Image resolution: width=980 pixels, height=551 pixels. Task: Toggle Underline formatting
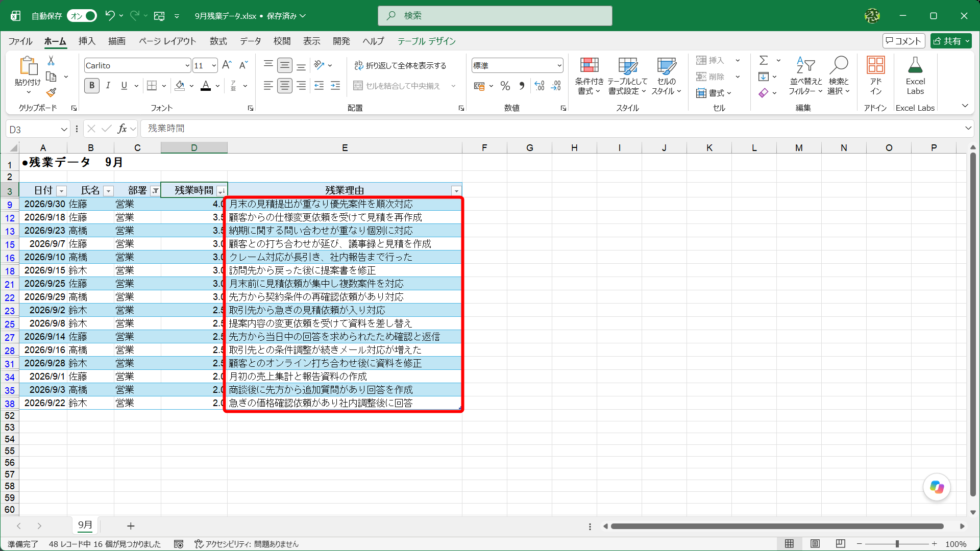point(124,86)
